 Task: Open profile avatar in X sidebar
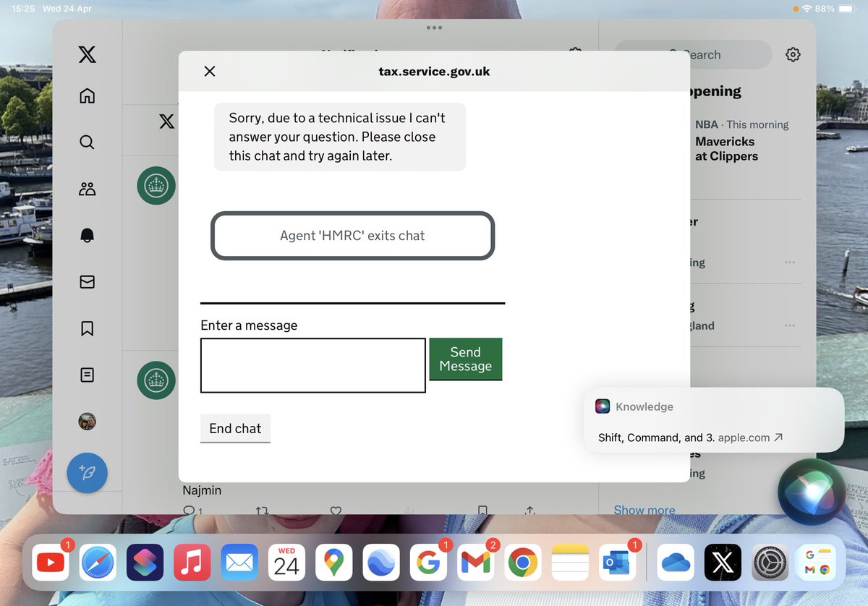pos(87,421)
